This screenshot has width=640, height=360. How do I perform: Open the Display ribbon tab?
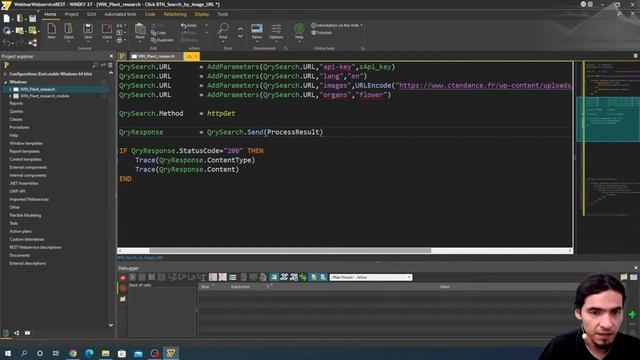(202, 14)
